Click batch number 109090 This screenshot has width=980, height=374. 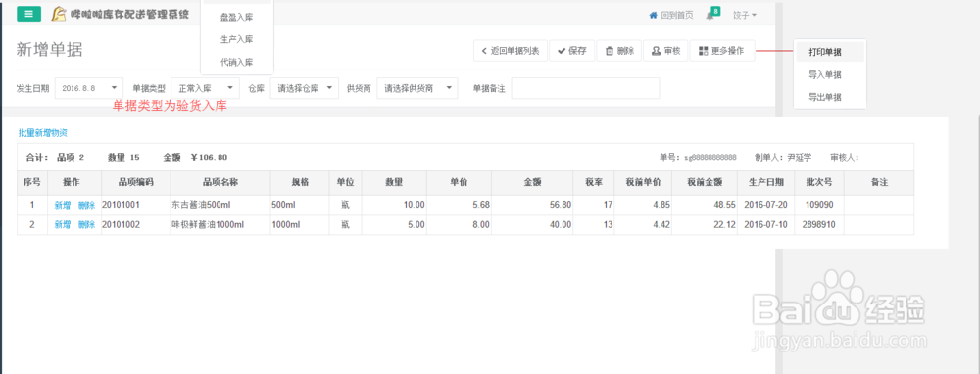819,205
